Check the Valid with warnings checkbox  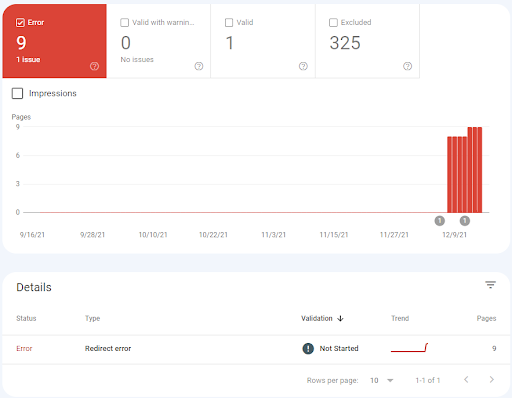click(124, 23)
